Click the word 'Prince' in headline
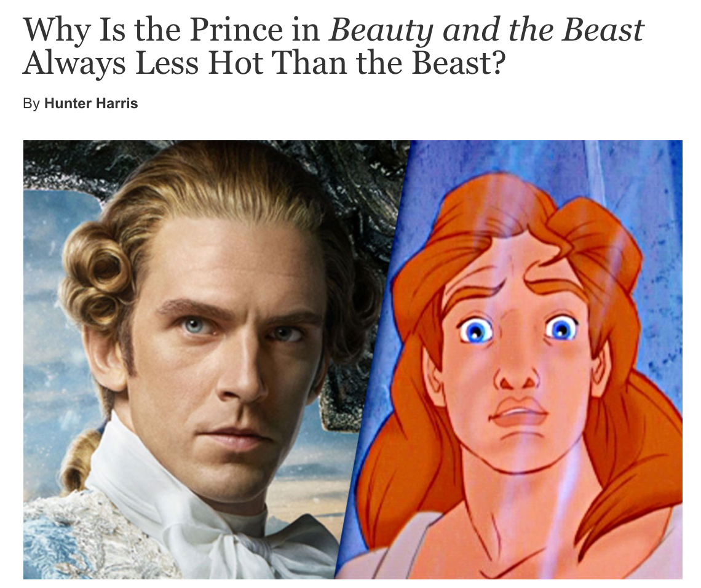 [237, 30]
